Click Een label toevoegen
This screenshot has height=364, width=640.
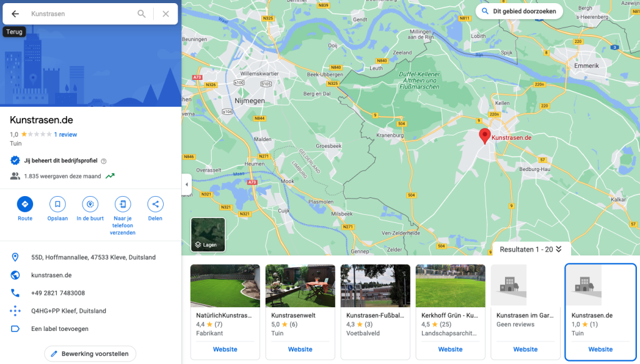[59, 328]
